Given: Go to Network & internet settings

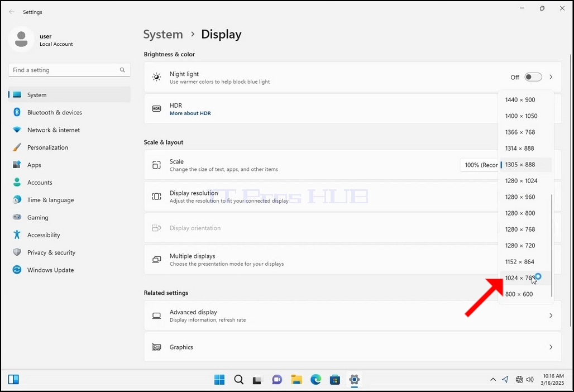Looking at the screenshot, I should (69, 130).
